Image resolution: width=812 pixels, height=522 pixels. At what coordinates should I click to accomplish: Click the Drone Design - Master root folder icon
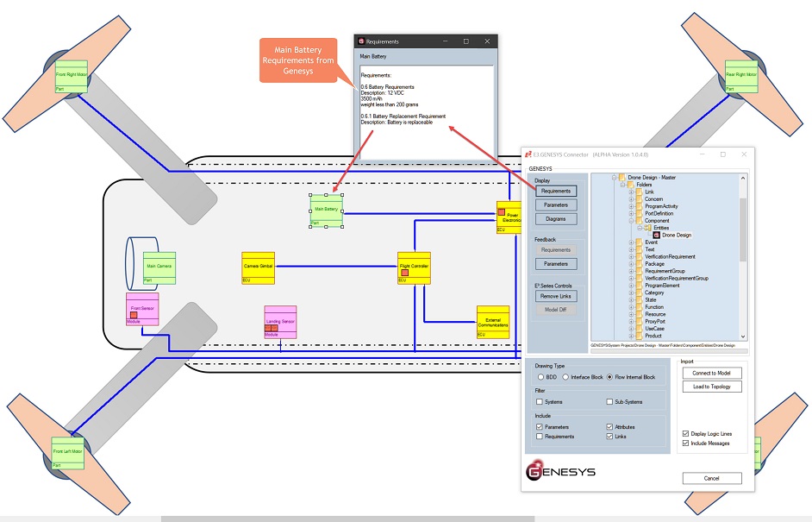[622, 177]
